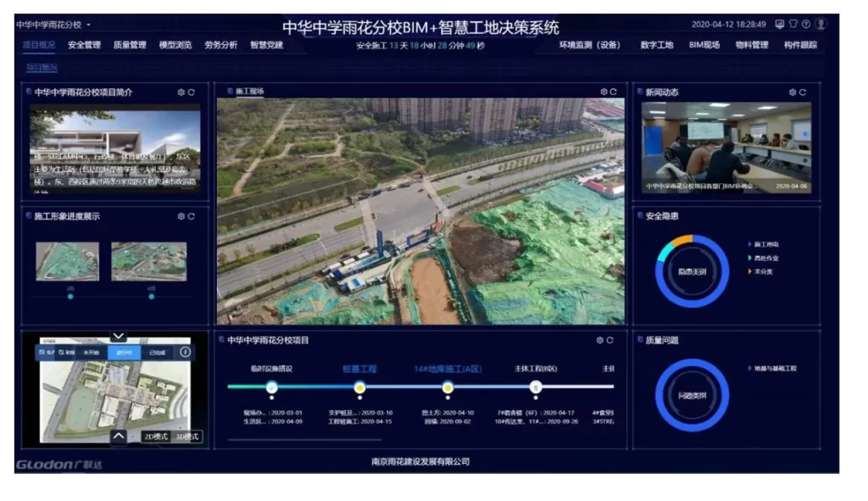The width and height of the screenshot is (868, 501).
Task: Select the 已完成 filter on map
Action: click(x=157, y=352)
